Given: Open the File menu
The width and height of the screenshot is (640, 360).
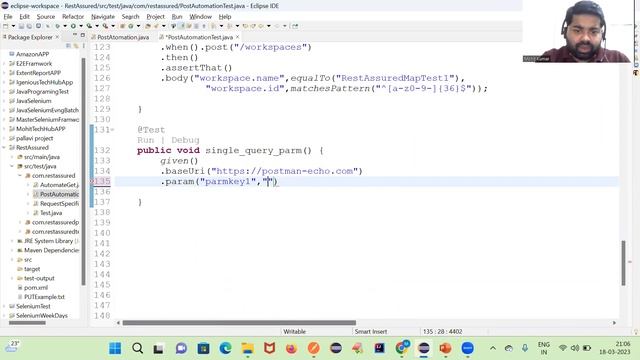Looking at the screenshot, I should [x=8, y=17].
